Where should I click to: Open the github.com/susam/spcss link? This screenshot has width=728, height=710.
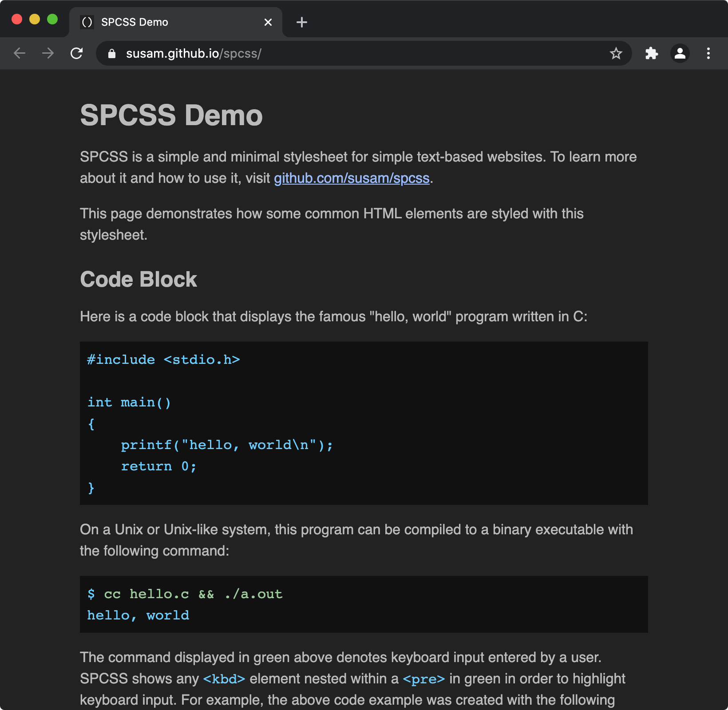point(351,178)
